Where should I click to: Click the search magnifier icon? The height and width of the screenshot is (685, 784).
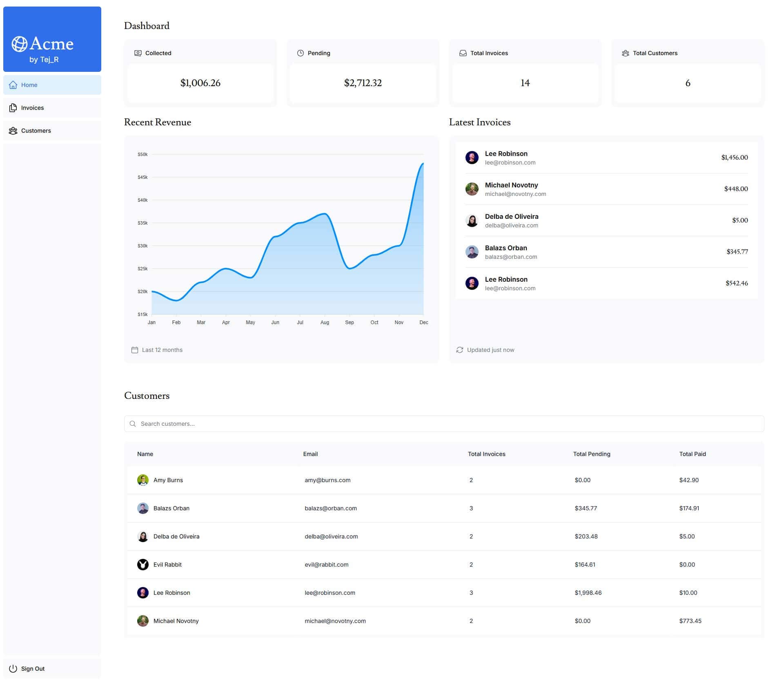133,424
